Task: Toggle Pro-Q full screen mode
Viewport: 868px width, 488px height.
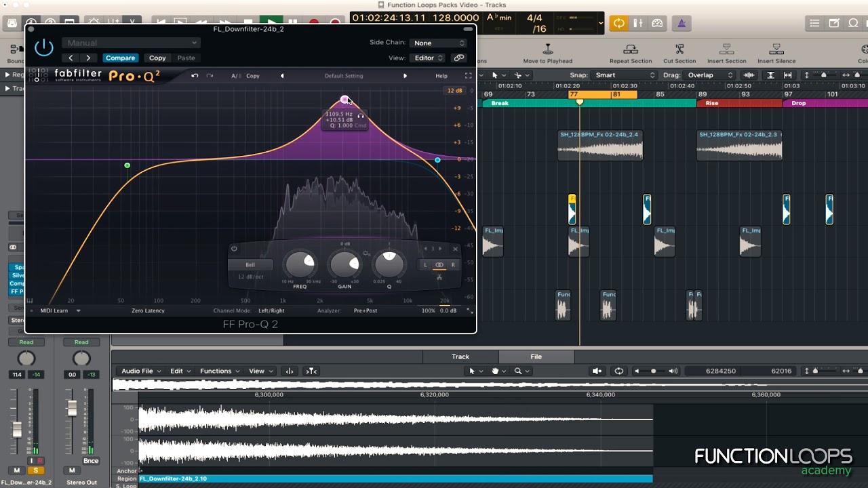Action: click(x=468, y=76)
